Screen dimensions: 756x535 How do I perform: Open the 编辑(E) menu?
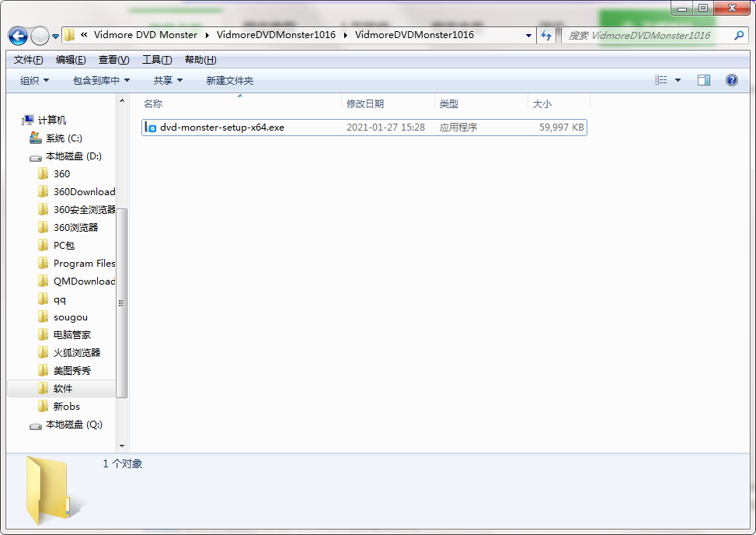click(71, 60)
